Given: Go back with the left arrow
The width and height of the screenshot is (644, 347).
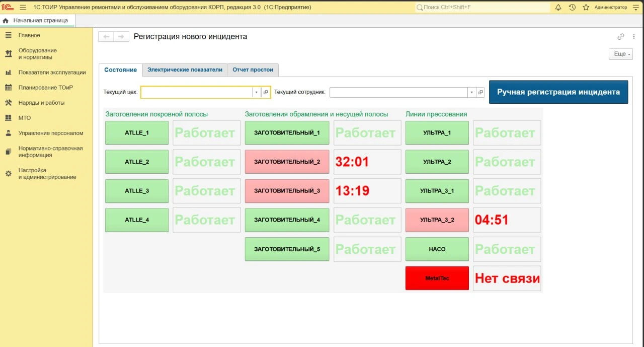Looking at the screenshot, I should click(x=106, y=37).
